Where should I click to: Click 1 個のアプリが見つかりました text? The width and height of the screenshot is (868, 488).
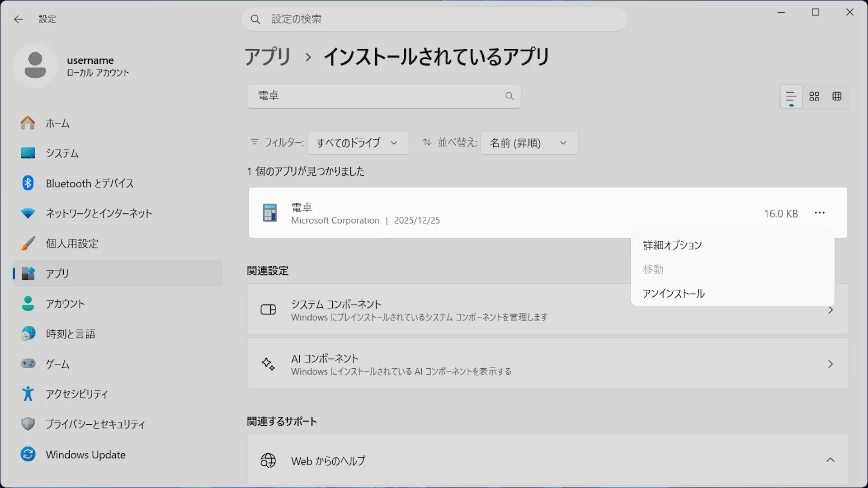[306, 171]
